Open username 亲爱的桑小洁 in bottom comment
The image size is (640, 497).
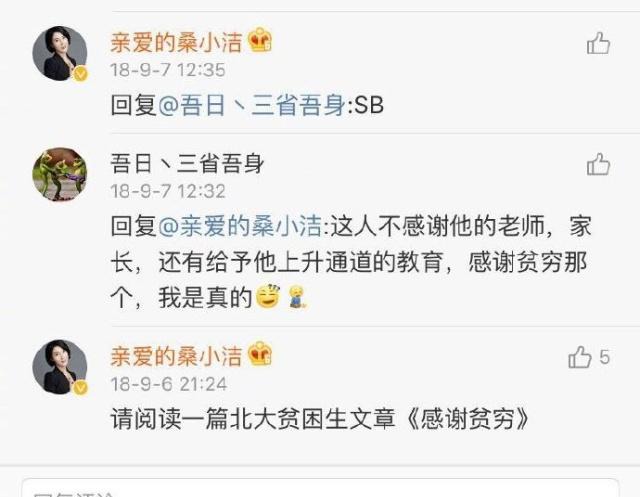point(176,356)
